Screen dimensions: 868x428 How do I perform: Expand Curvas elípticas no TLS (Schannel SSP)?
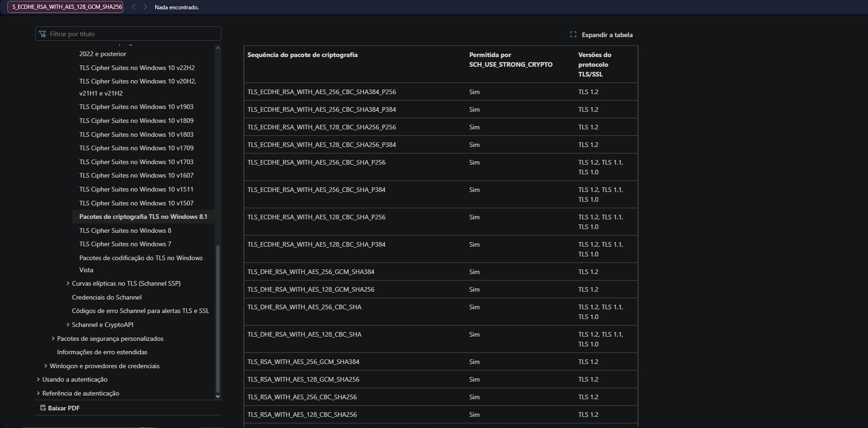tap(68, 283)
